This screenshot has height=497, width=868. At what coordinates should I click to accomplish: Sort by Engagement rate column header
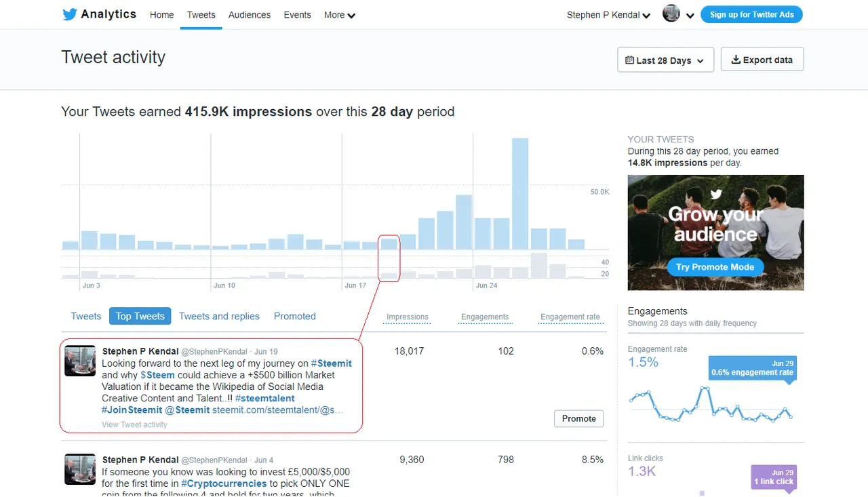point(570,317)
